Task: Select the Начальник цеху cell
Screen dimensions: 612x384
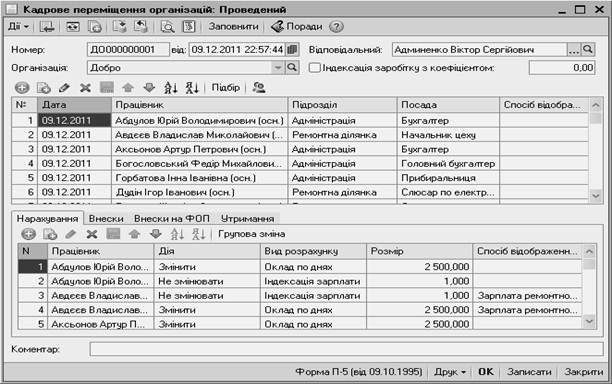Action: tap(448, 135)
